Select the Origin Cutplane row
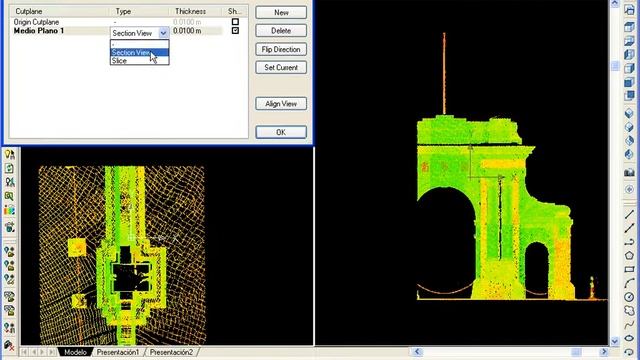The height and width of the screenshot is (360, 640). pos(128,22)
